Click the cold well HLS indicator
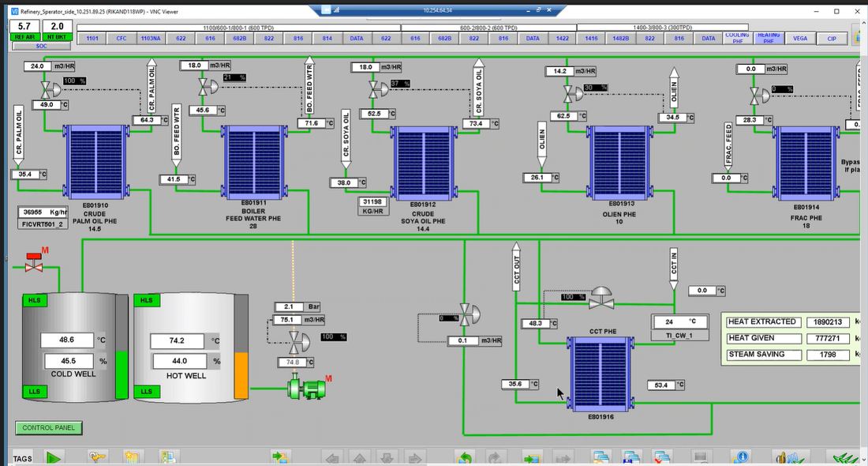Image resolution: width=868 pixels, height=466 pixels. pos(34,300)
